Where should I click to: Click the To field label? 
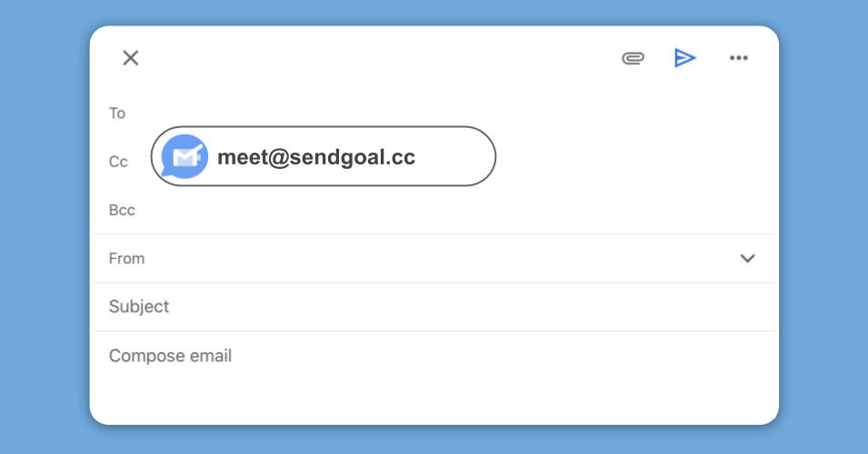(117, 113)
